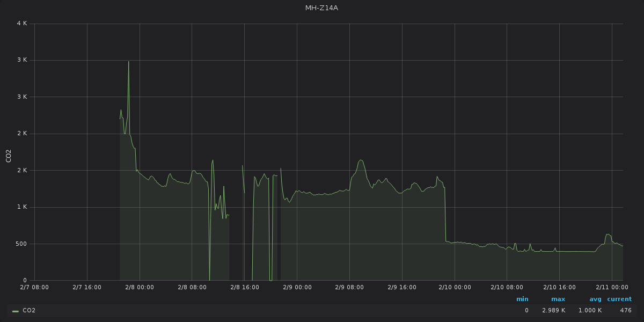This screenshot has height=322, width=644.
Task: Sort legend by avg column header
Action: coord(595,299)
